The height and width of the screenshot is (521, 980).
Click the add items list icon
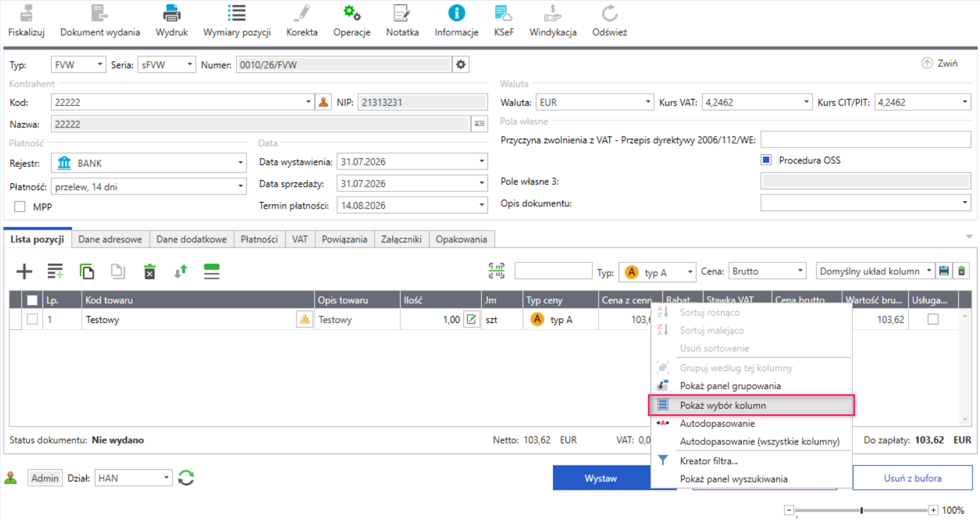point(56,271)
